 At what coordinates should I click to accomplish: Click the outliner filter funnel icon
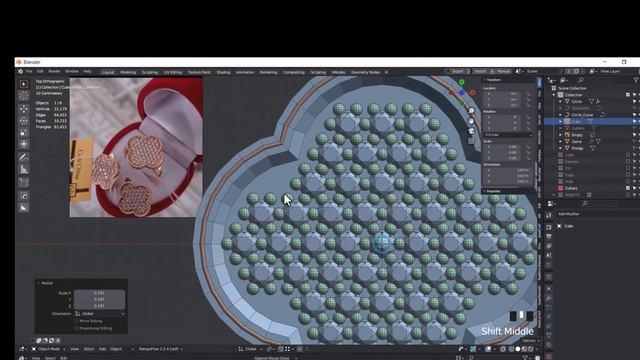(x=636, y=80)
